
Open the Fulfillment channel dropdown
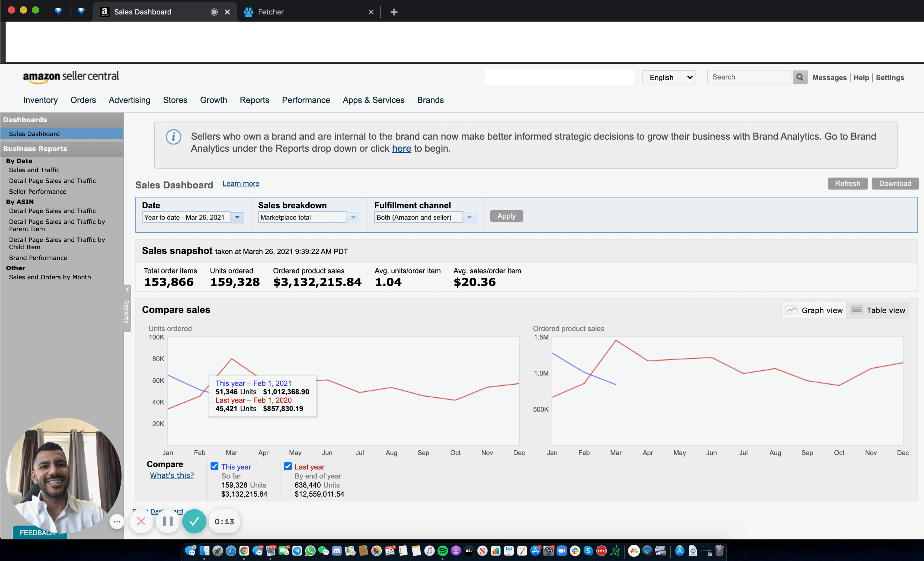click(469, 217)
